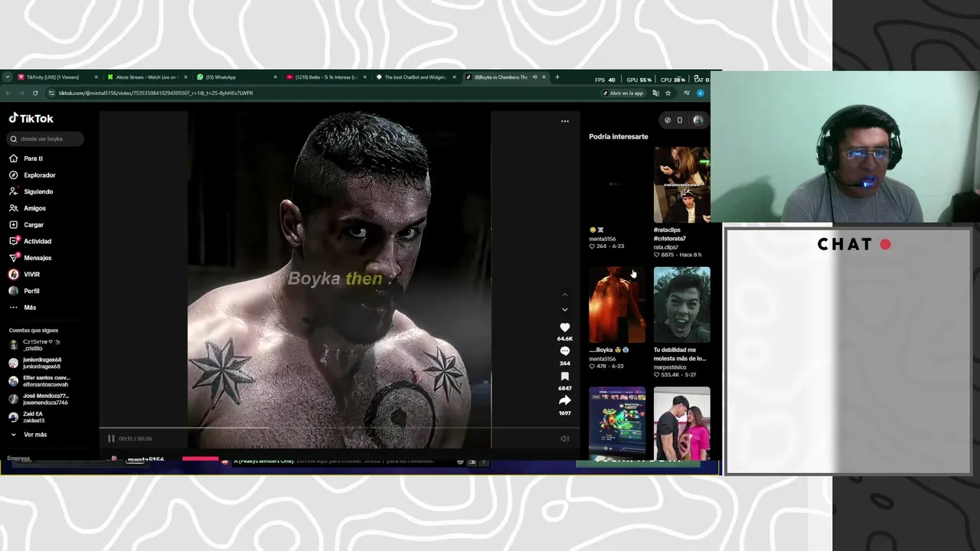The height and width of the screenshot is (551, 980).
Task: Open Cargar upload page
Action: tap(27, 225)
